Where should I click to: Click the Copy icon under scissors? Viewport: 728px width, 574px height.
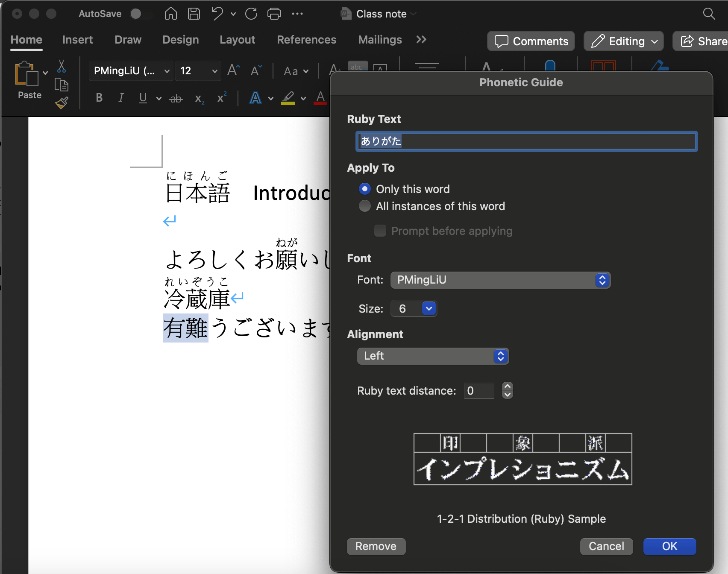(x=62, y=85)
